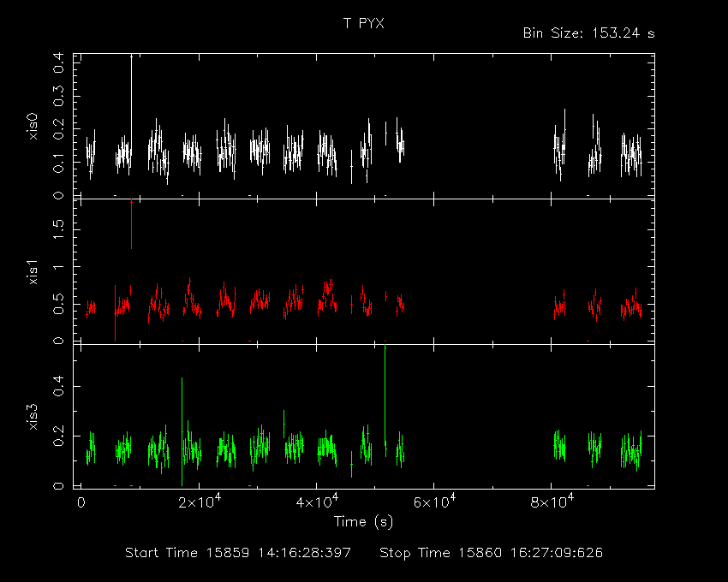Select the 'Bin Size: 153.24 s' label
Image resolution: width=728 pixels, height=582 pixels.
coord(588,33)
